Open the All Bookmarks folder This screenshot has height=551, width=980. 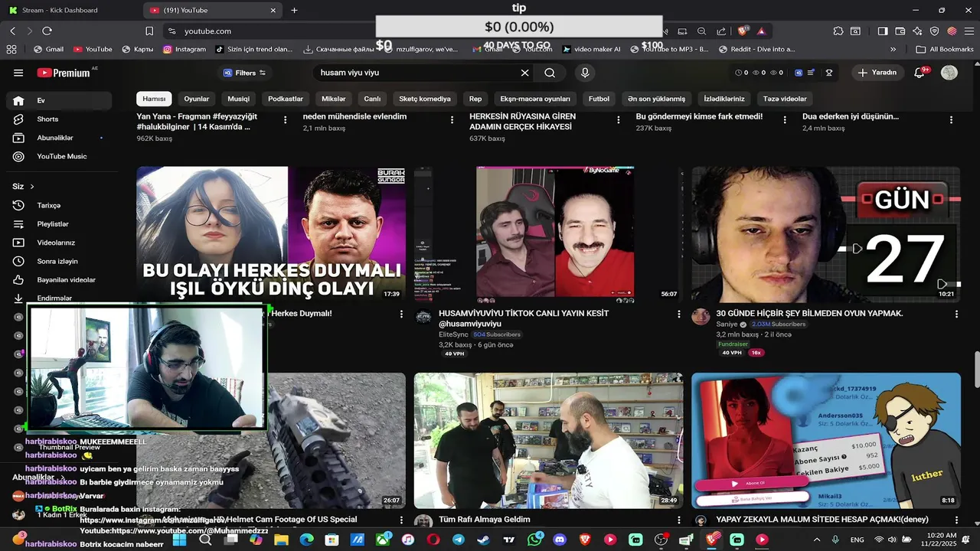pos(945,49)
